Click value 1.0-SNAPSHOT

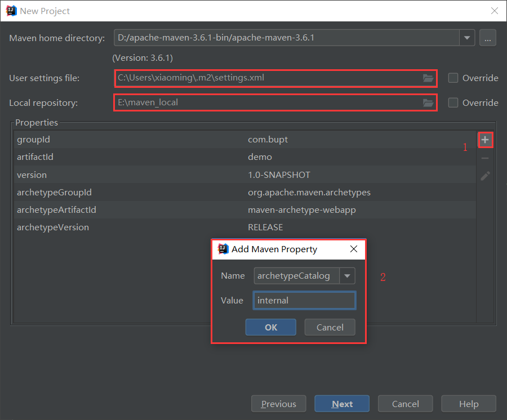pos(279,175)
